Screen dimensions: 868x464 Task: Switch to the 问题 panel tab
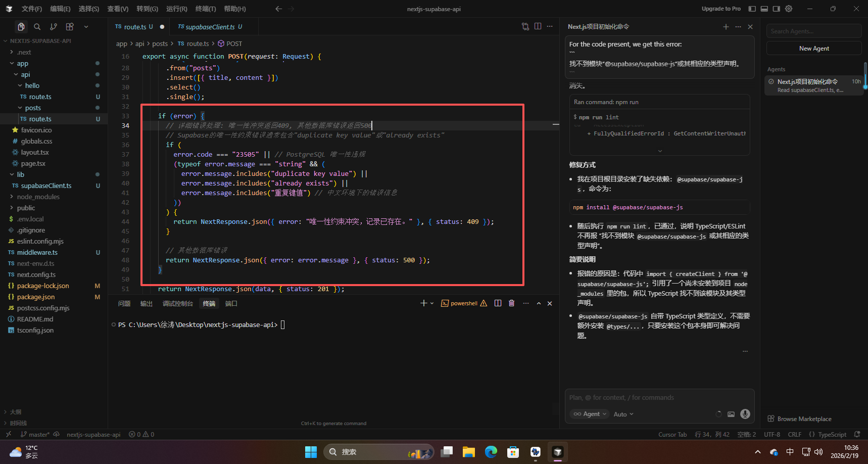124,303
